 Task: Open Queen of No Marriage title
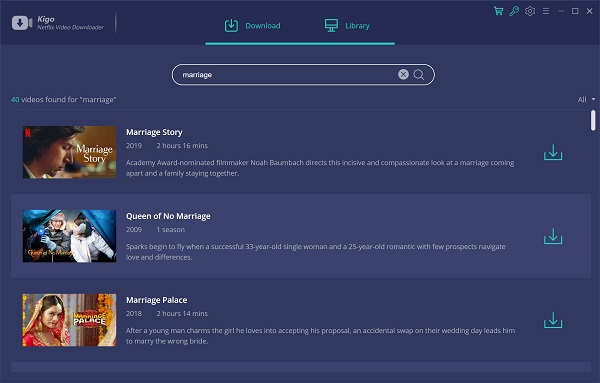[168, 216]
